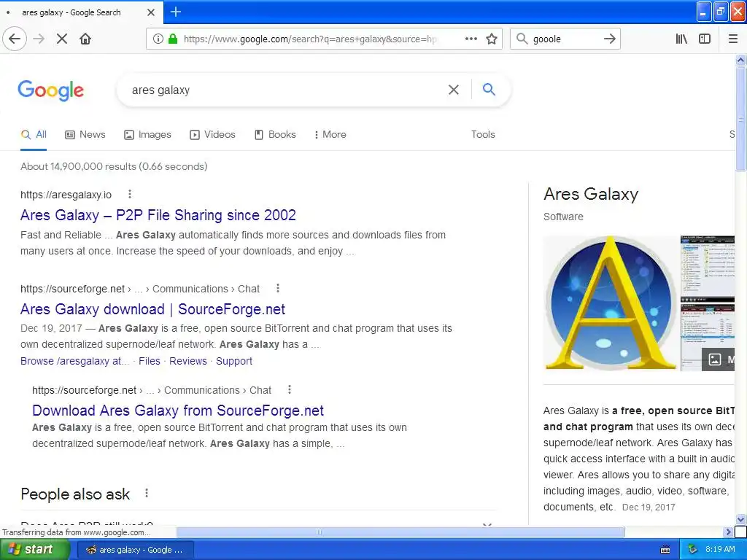Expand the first People also ask question
This screenshot has height=560, width=747.
point(259,523)
